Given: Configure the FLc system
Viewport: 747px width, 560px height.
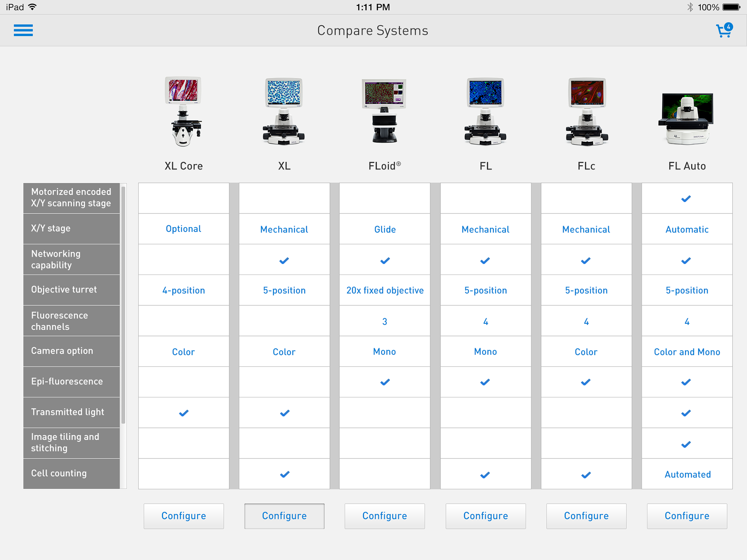Looking at the screenshot, I should click(586, 516).
